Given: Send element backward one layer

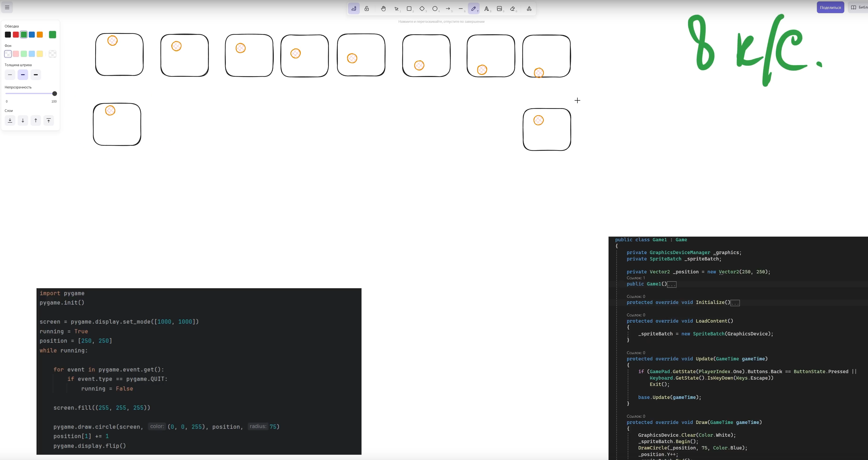Looking at the screenshot, I should 23,121.
